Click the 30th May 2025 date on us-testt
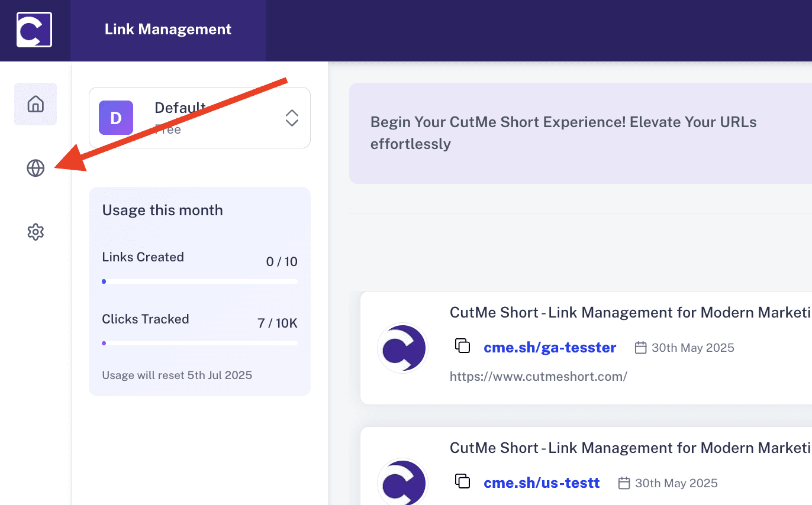Viewport: 812px width, 505px height. point(676,483)
